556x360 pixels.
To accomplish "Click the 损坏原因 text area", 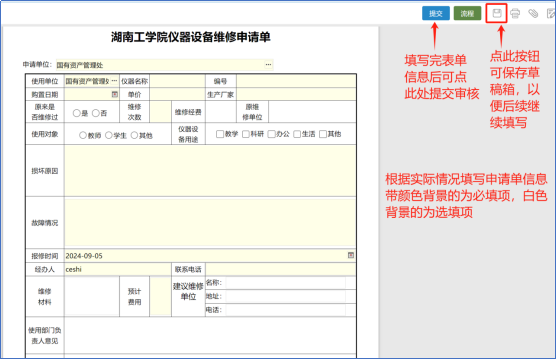I will [x=210, y=171].
